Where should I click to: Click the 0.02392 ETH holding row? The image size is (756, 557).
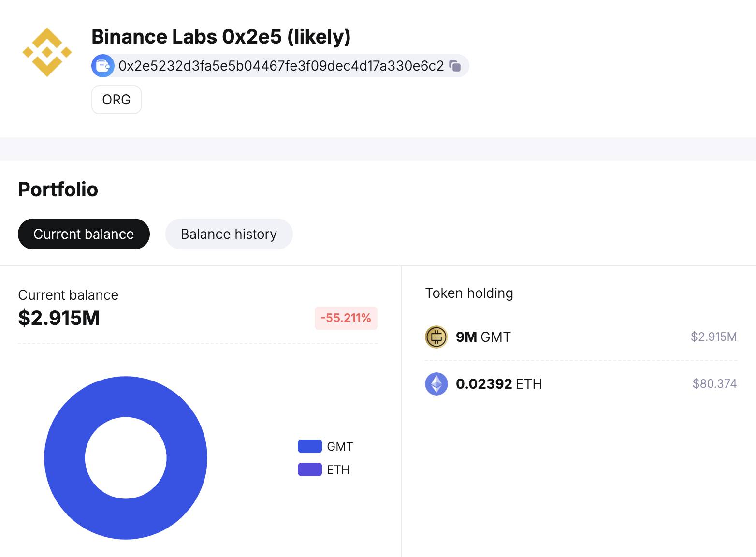[x=581, y=384]
